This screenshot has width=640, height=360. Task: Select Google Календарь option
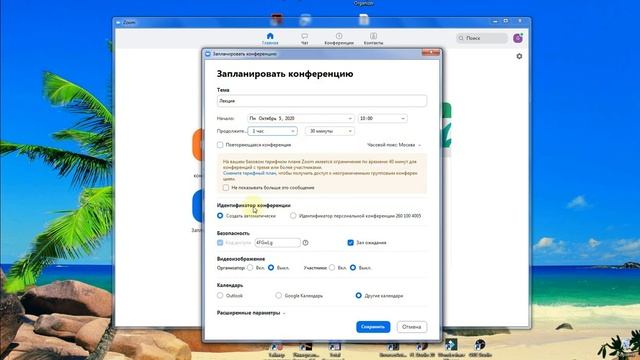[x=278, y=295]
